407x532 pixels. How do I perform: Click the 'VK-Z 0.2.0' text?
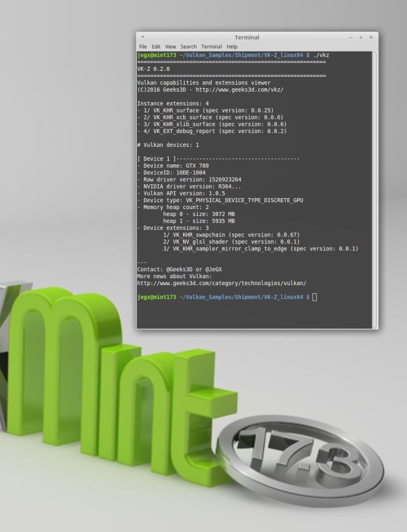click(153, 69)
